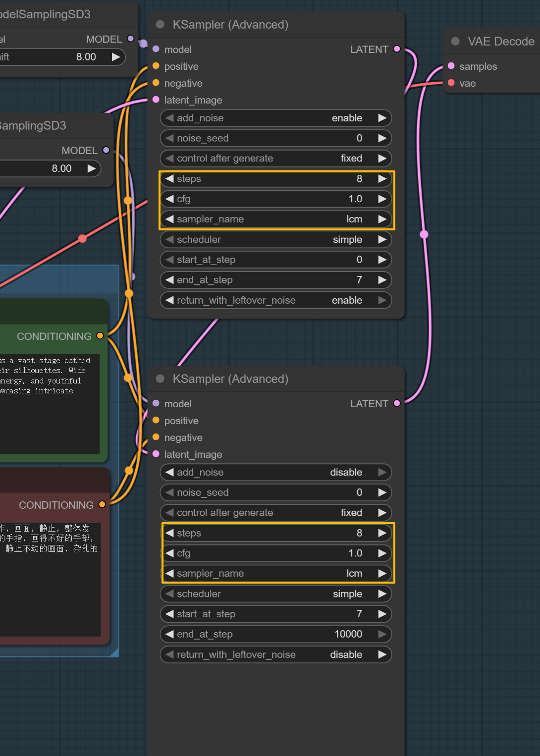
Task: Click the green CONDITIONING output socket
Action: coord(100,336)
